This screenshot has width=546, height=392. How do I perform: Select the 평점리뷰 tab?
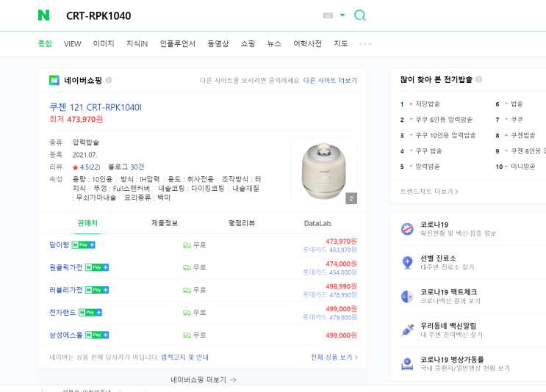pos(242,223)
